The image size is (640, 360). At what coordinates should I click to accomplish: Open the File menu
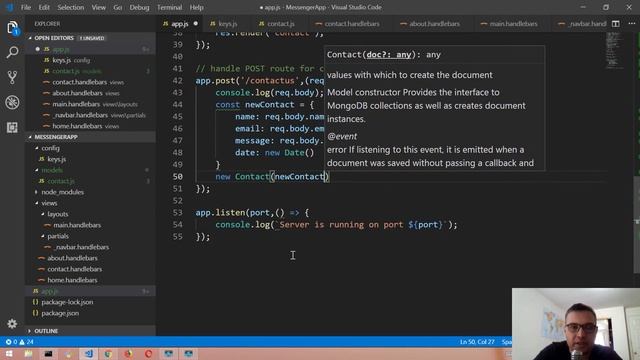26,7
